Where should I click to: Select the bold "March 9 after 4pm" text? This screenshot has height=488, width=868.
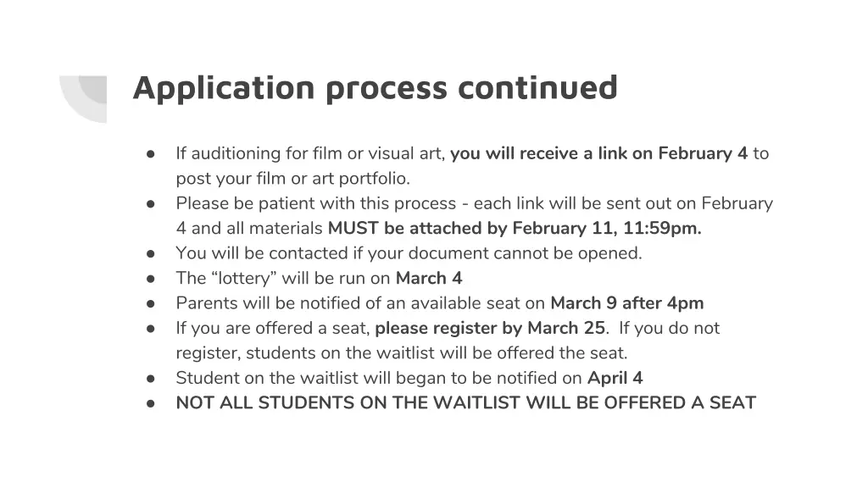click(627, 303)
